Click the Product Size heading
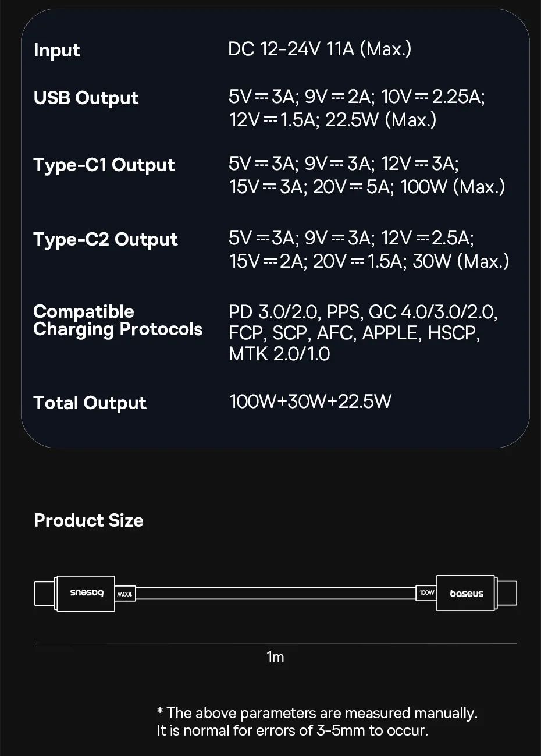Viewport: 541px width, 756px height. (x=88, y=520)
